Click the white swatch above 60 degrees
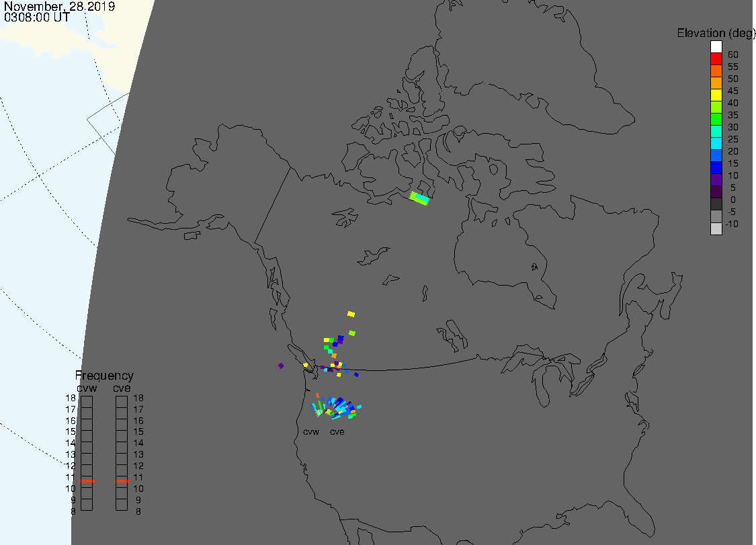This screenshot has width=756, height=545. 716,47
